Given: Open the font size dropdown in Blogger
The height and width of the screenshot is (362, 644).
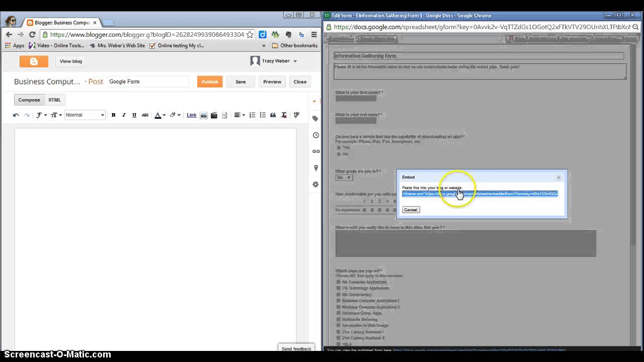Looking at the screenshot, I should [x=56, y=115].
